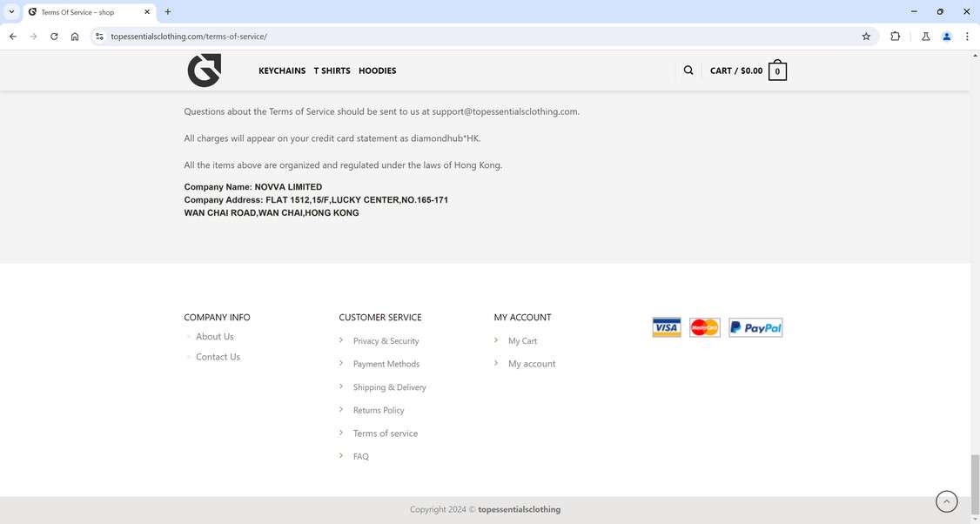Click the topessentialsclothing copyright text

click(x=520, y=509)
